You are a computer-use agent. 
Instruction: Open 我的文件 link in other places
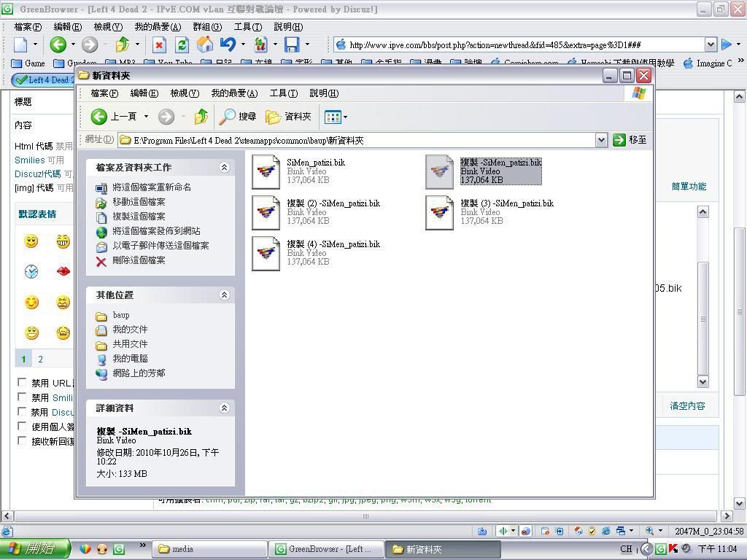coord(130,330)
